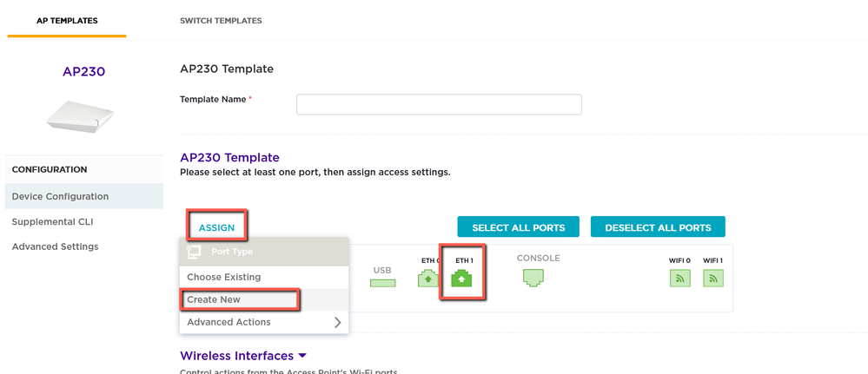Select the ETH0 port icon
This screenshot has height=374, width=868.
428,279
